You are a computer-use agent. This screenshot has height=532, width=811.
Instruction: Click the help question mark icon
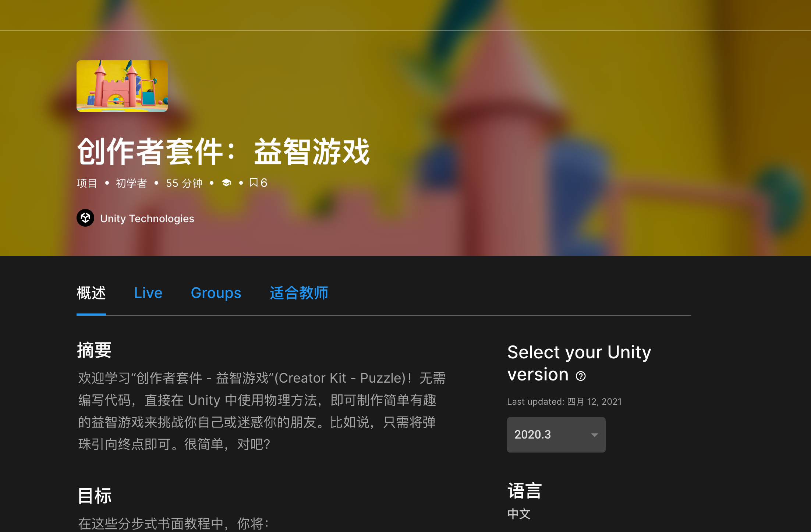tap(581, 376)
